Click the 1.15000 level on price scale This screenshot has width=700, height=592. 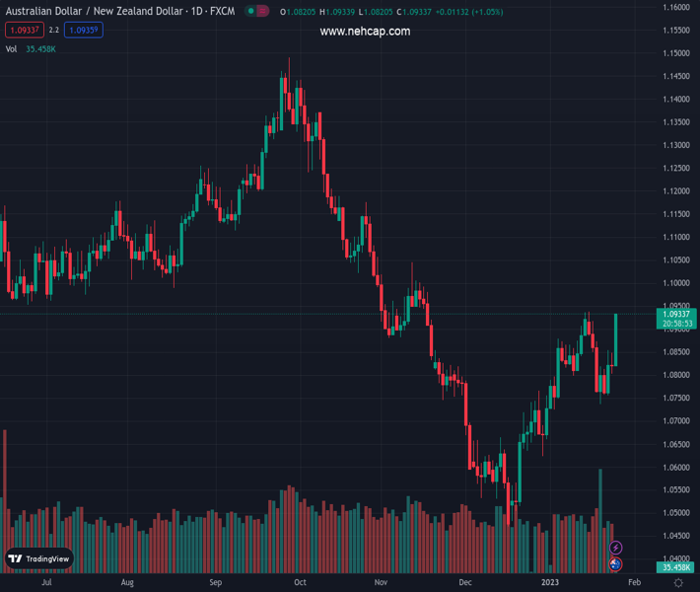point(676,52)
